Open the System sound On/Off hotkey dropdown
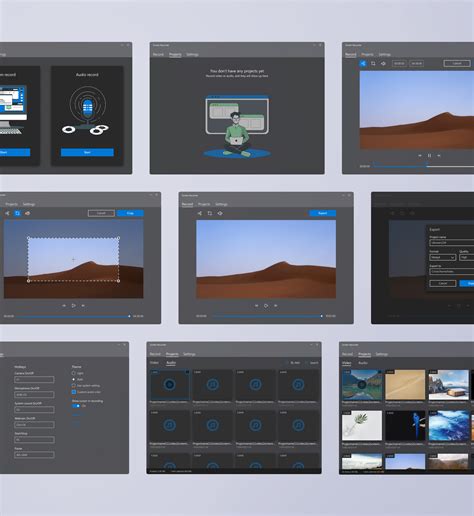 point(34,409)
